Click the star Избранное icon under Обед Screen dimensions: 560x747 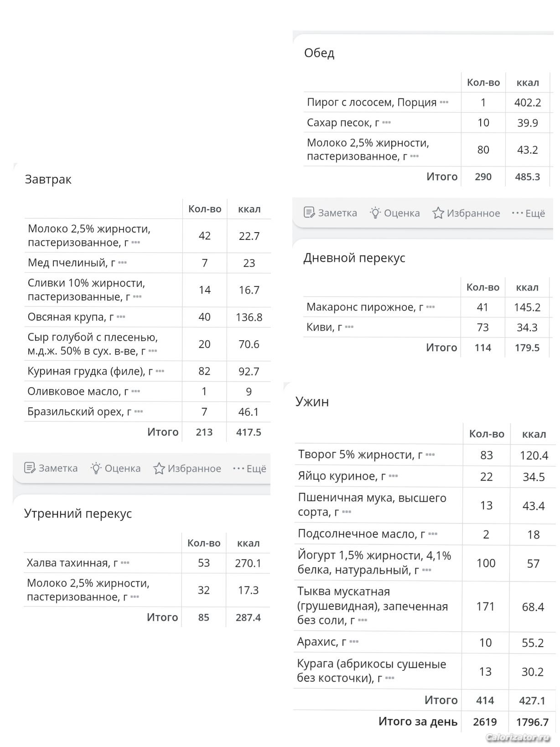438,213
